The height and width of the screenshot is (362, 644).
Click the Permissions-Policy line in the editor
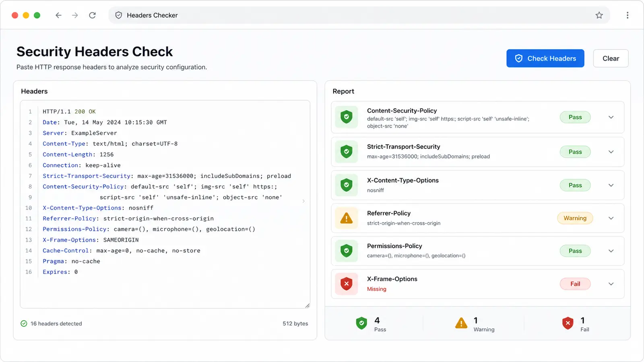click(149, 229)
